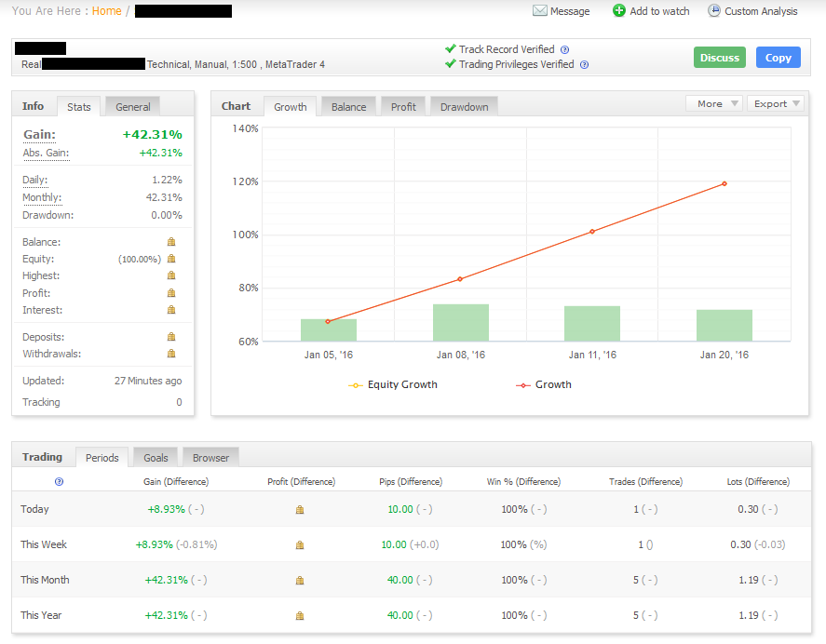Select the General tab in Info panel

coord(133,107)
